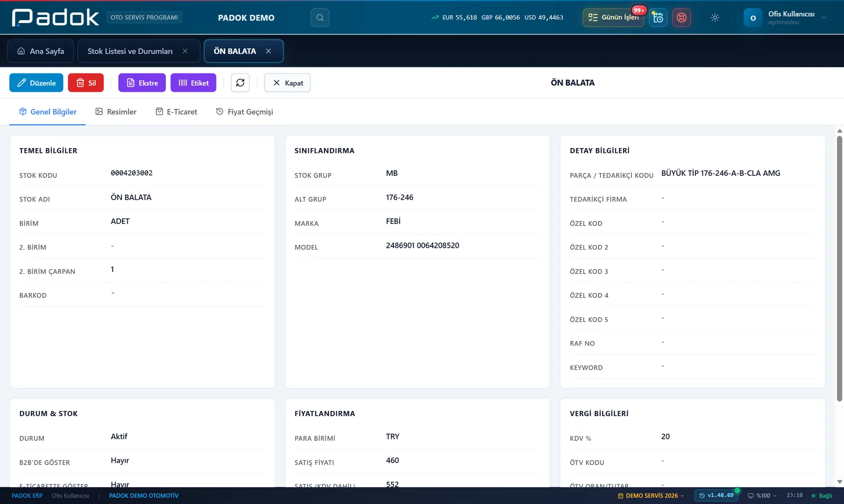844x504 pixels.
Task: Click PADOK DEMO OTOMOTİV in status bar
Action: pyautogui.click(x=144, y=496)
